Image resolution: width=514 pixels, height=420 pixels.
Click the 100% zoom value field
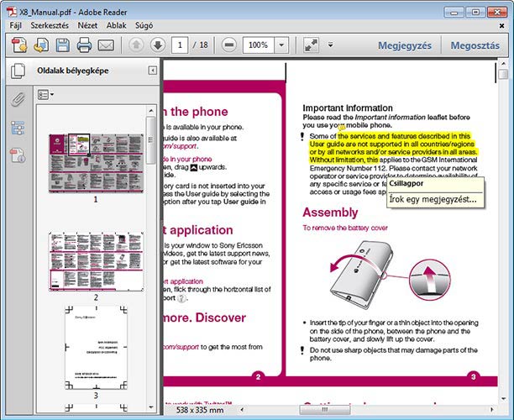tap(259, 45)
